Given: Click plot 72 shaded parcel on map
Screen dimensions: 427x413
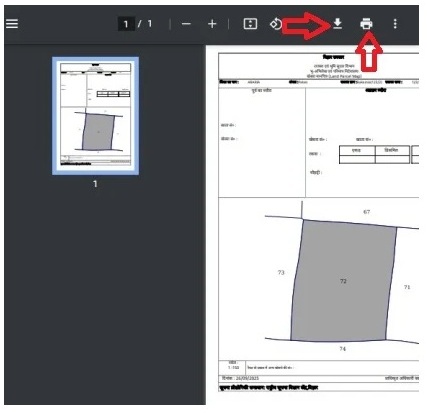Looking at the screenshot, I should click(x=343, y=281).
